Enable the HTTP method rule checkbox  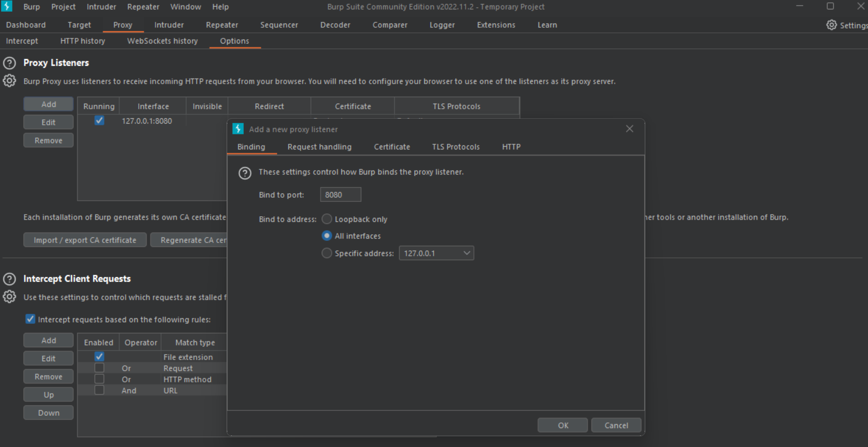coord(99,379)
